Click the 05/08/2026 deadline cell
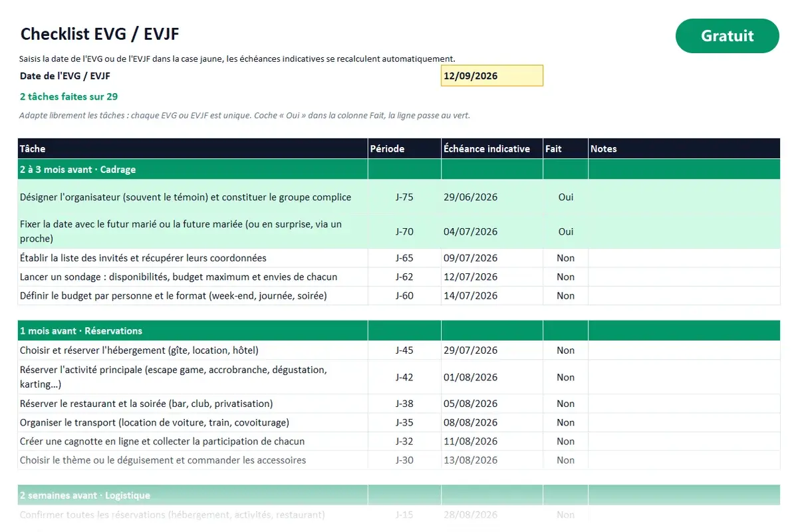The width and height of the screenshot is (798, 532). tap(492, 404)
